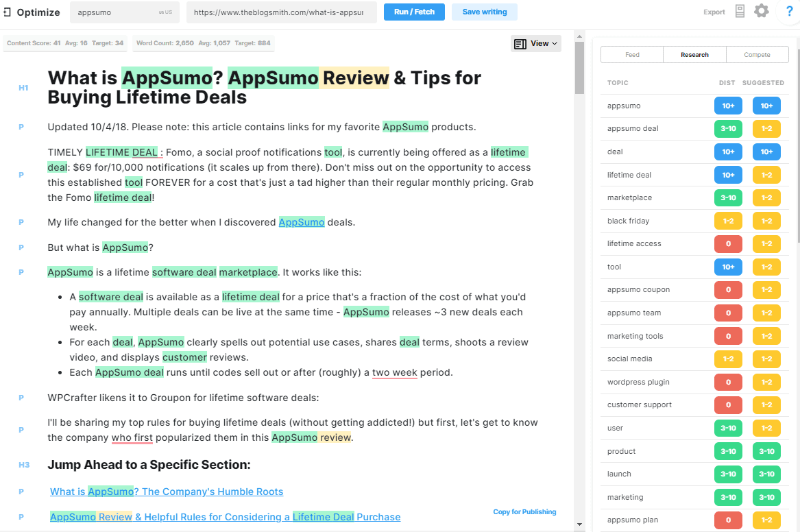Screen dimensions: 800x532
Task: Click the H1 block marker
Action: [x=23, y=88]
